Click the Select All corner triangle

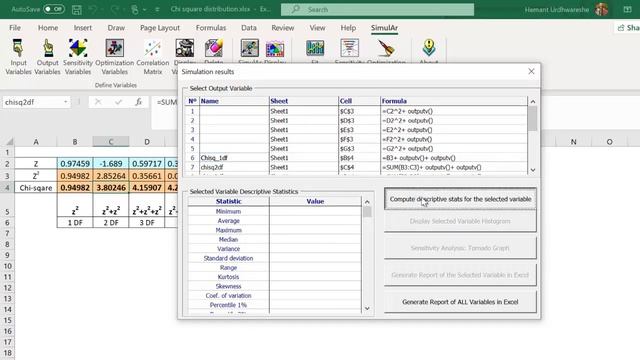point(9,142)
